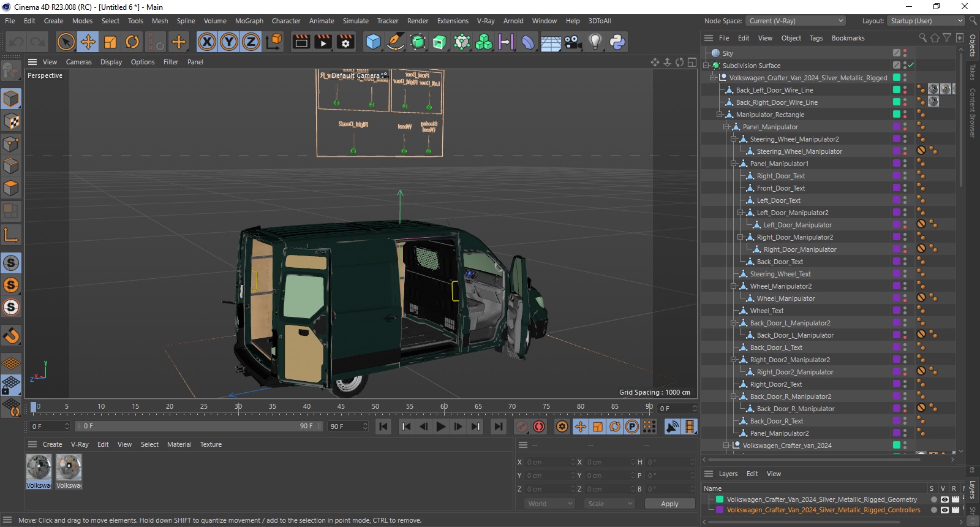Click the Make Editable icon
This screenshot has width=980, height=527.
tap(11, 72)
